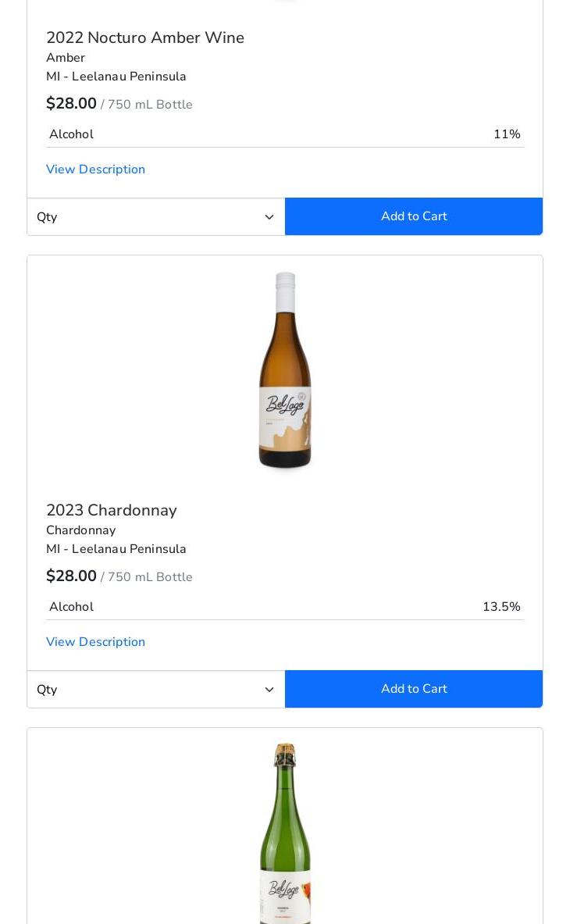The image size is (570, 924).
Task: View Description of the Nocturo Amber Wine
Action: [x=95, y=169]
